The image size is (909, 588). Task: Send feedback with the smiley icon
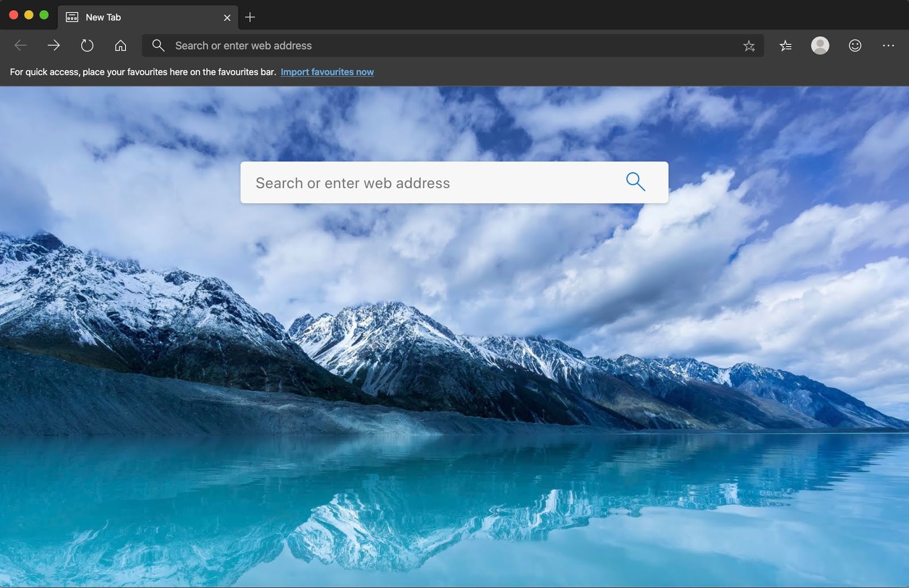(x=855, y=45)
